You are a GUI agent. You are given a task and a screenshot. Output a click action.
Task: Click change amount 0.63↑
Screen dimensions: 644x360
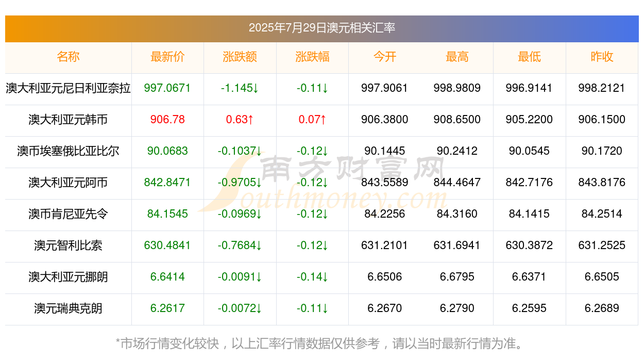[x=240, y=120]
